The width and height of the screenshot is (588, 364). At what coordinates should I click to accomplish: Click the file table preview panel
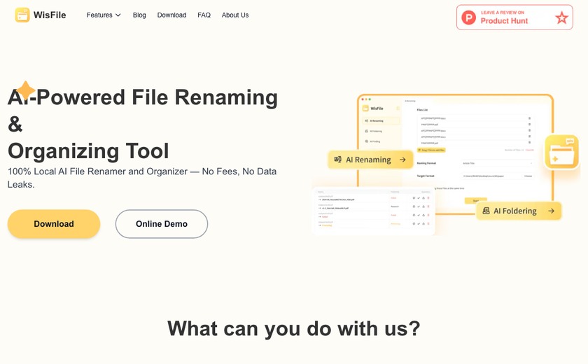tap(373, 211)
